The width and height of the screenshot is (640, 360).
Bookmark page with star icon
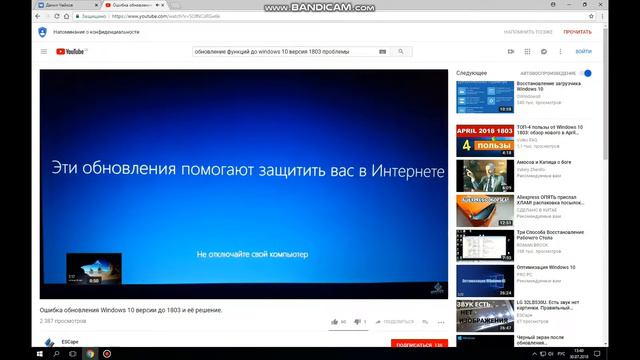tap(591, 16)
